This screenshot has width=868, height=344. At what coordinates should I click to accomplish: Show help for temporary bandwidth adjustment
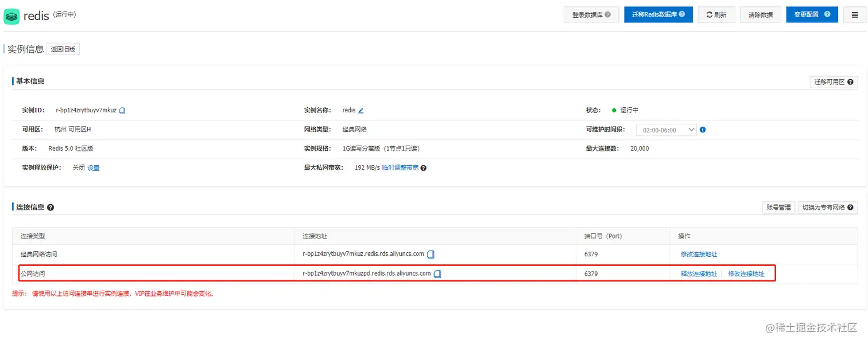click(x=424, y=168)
